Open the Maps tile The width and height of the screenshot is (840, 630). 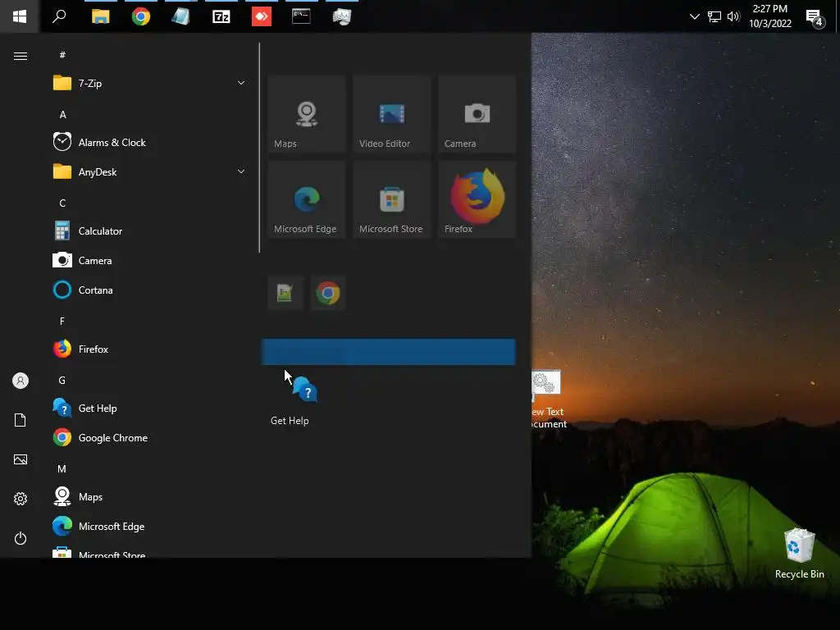coord(307,114)
